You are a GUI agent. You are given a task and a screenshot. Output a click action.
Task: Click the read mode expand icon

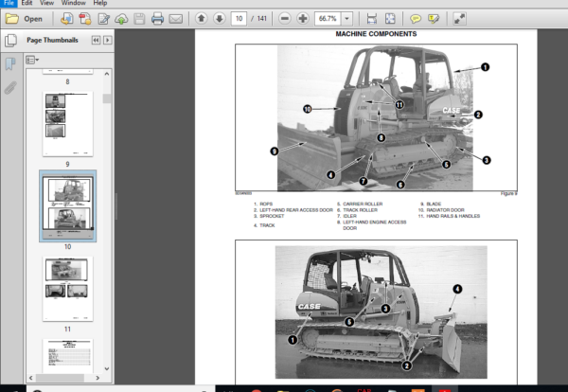pos(459,19)
